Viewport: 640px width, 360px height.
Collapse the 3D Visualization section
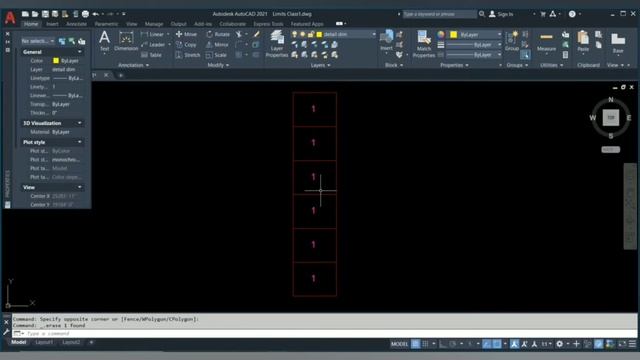80,123
